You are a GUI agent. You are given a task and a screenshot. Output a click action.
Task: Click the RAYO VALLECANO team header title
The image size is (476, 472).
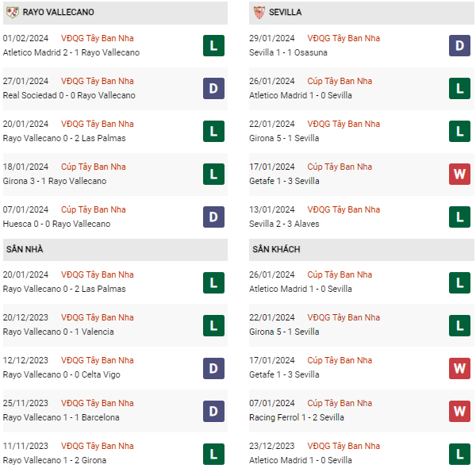coord(59,12)
